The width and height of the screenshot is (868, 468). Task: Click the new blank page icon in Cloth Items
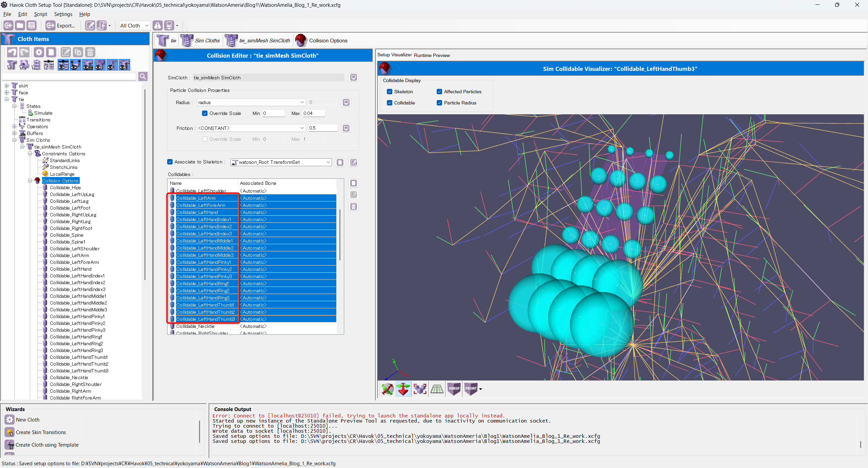(51, 52)
